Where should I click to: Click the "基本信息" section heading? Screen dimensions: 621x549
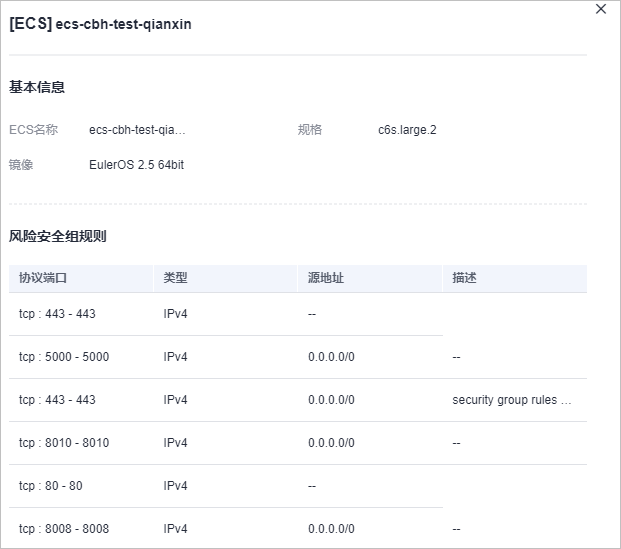click(37, 87)
